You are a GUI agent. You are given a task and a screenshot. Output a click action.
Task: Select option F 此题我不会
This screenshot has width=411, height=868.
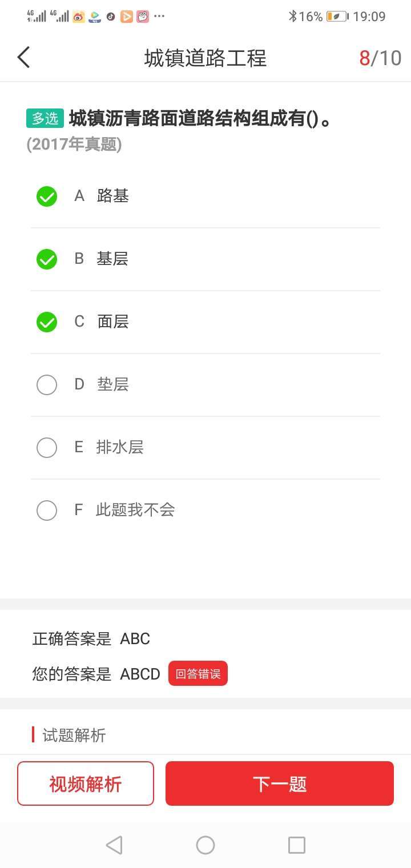pos(47,511)
